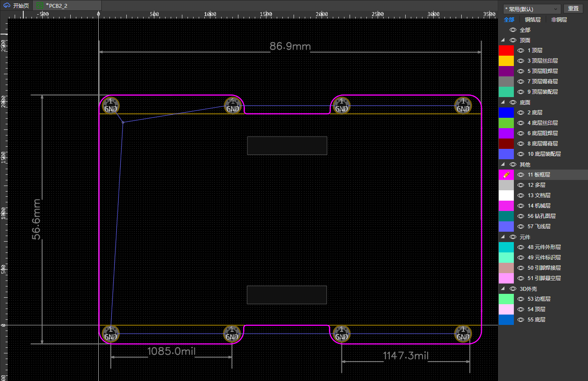Select the bottom-right GND pad on the board
Image resolution: width=588 pixels, height=381 pixels.
tap(463, 334)
